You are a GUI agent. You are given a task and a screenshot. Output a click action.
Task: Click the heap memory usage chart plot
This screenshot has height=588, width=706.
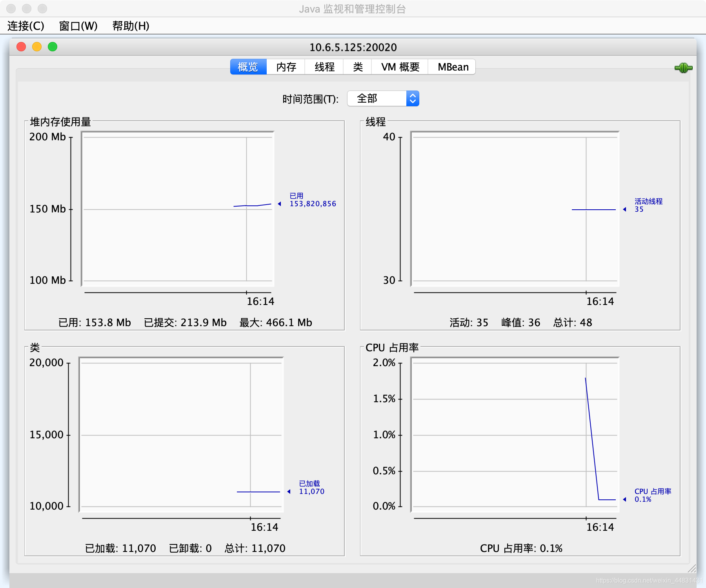[x=178, y=209]
